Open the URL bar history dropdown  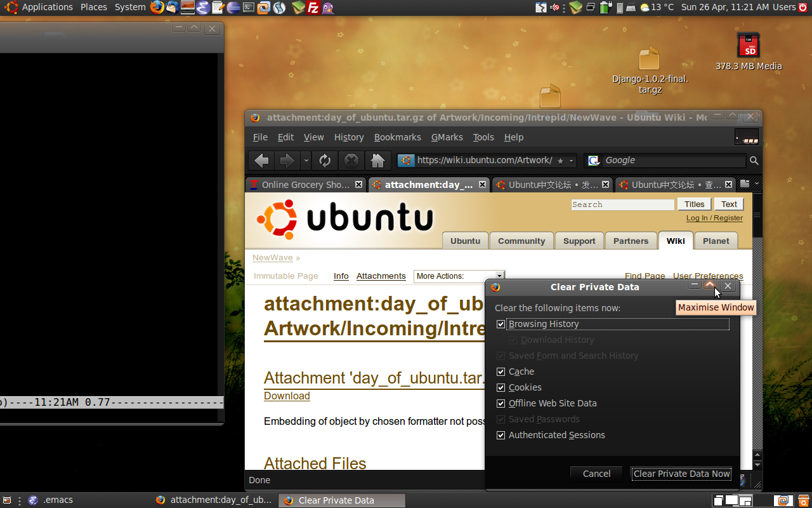[571, 161]
